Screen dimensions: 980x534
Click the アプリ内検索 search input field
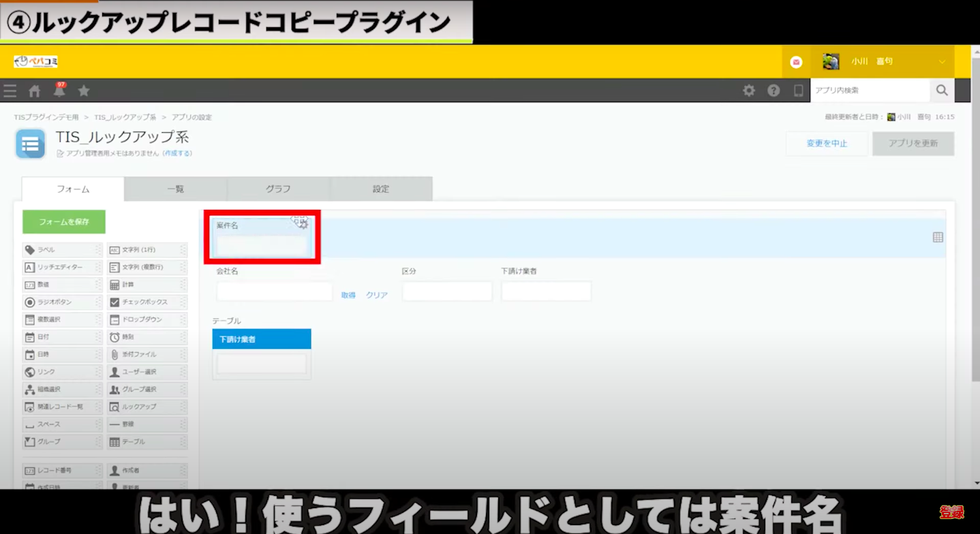(x=870, y=91)
